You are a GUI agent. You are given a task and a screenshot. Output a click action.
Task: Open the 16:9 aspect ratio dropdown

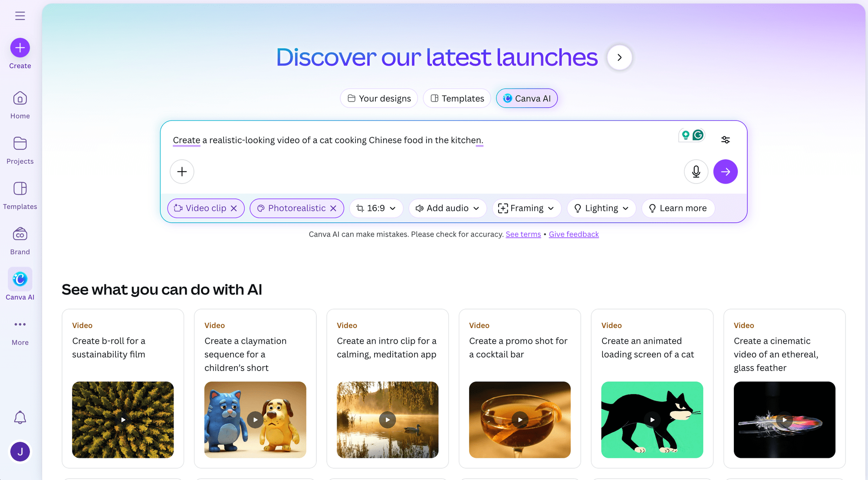[x=376, y=208]
